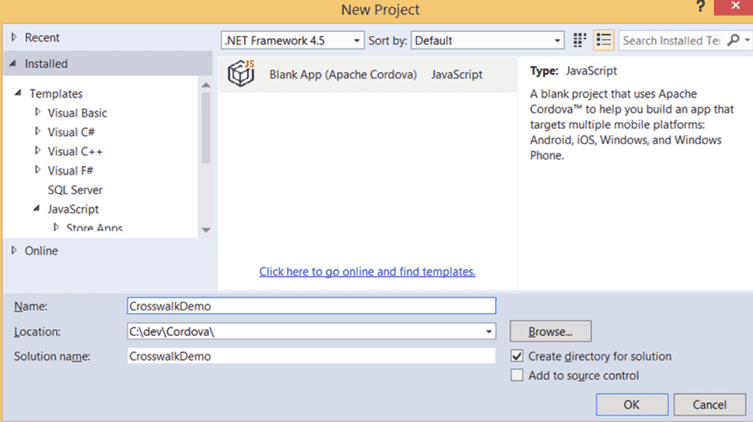
Task: Expand the Recent section
Action: (14, 37)
